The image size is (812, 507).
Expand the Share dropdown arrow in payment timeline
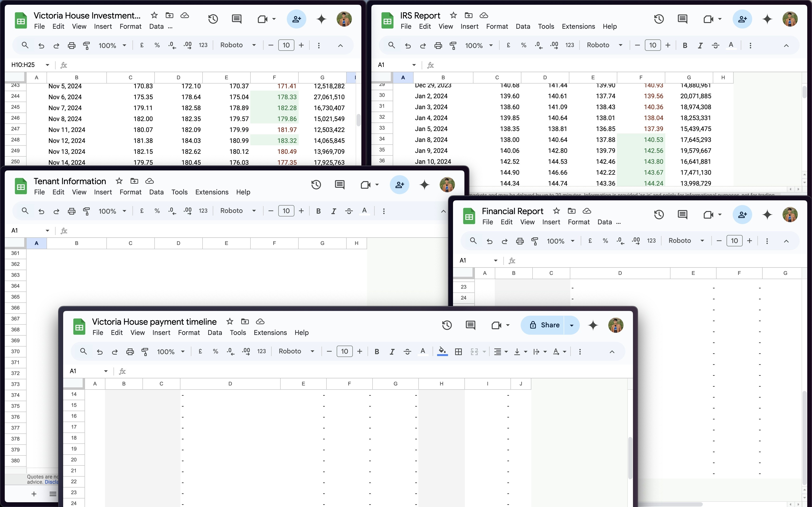tap(571, 325)
